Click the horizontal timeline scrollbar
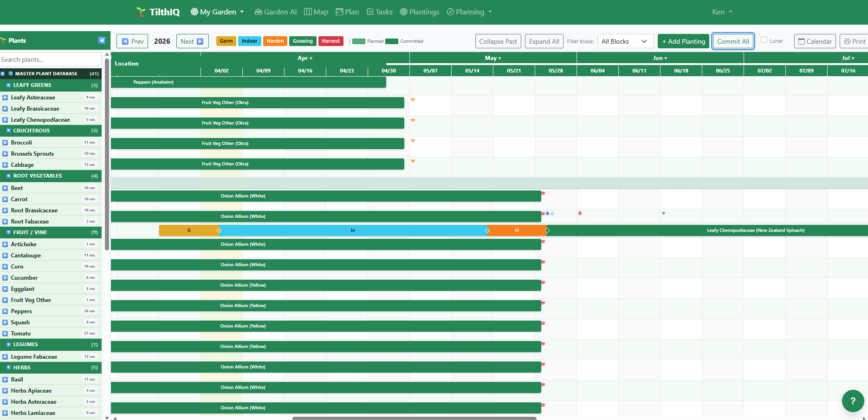The width and height of the screenshot is (868, 420). click(415, 418)
